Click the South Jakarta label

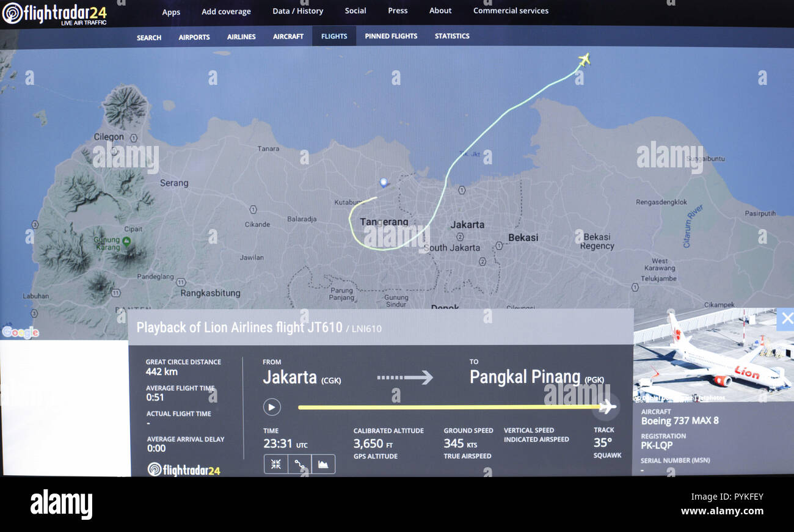(453, 248)
